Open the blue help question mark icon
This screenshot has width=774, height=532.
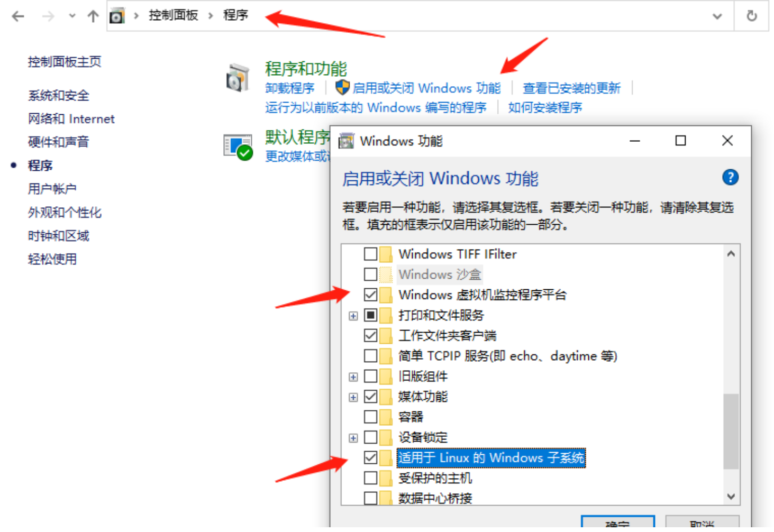pyautogui.click(x=730, y=177)
